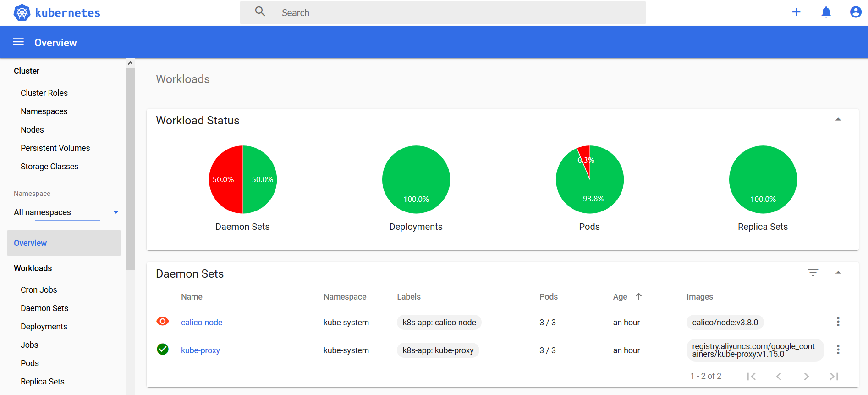Open the user account menu
This screenshot has width=868, height=395.
tap(856, 12)
